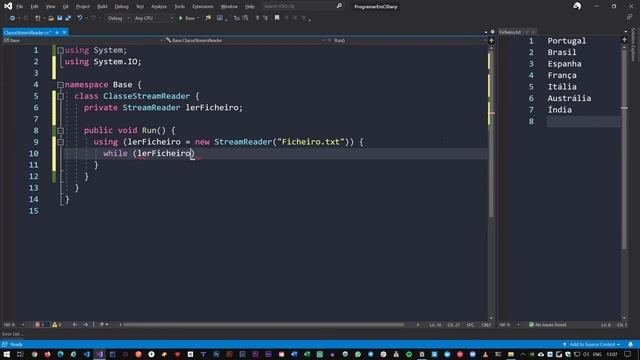Open the Tools menu
This screenshot has width=640, height=360.
click(x=180, y=7)
